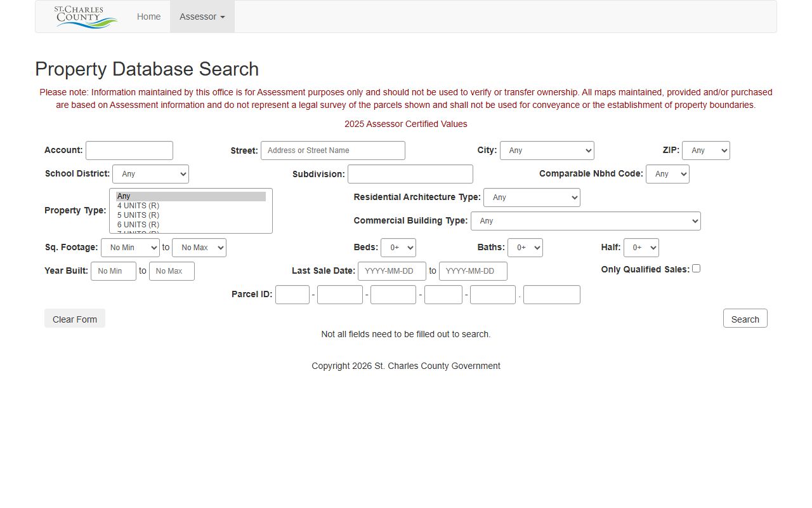
Task: Click the fifth Parcel ID segment field
Action: 493,295
